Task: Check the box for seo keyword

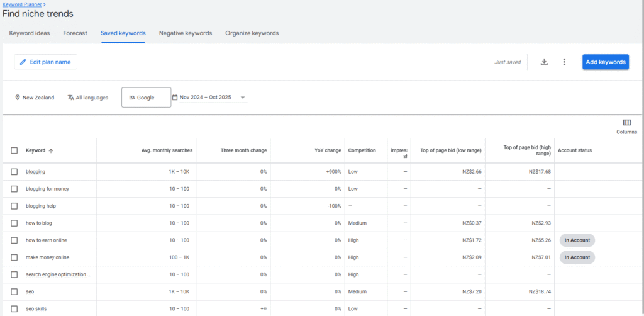Action: (14, 291)
